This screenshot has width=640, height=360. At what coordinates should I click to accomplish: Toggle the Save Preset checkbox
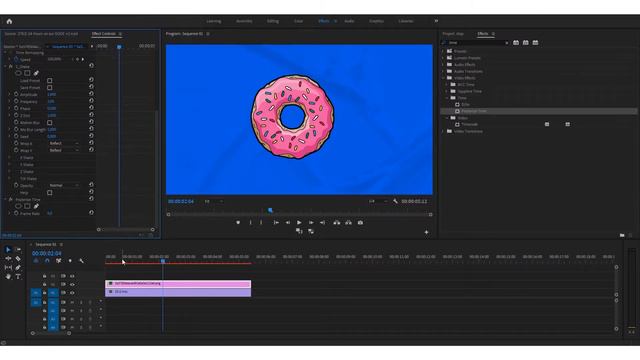pos(49,87)
